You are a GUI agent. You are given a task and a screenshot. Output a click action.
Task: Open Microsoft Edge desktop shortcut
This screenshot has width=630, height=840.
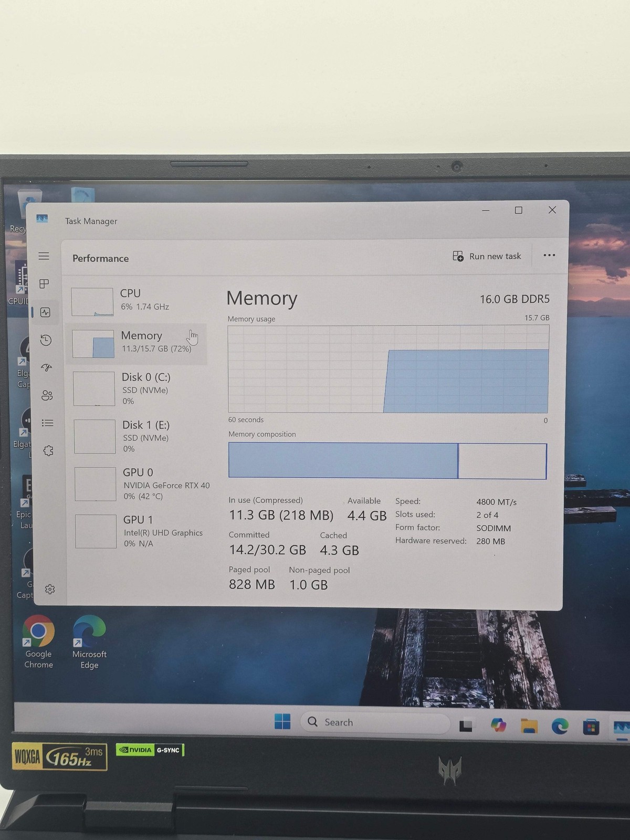point(89,642)
